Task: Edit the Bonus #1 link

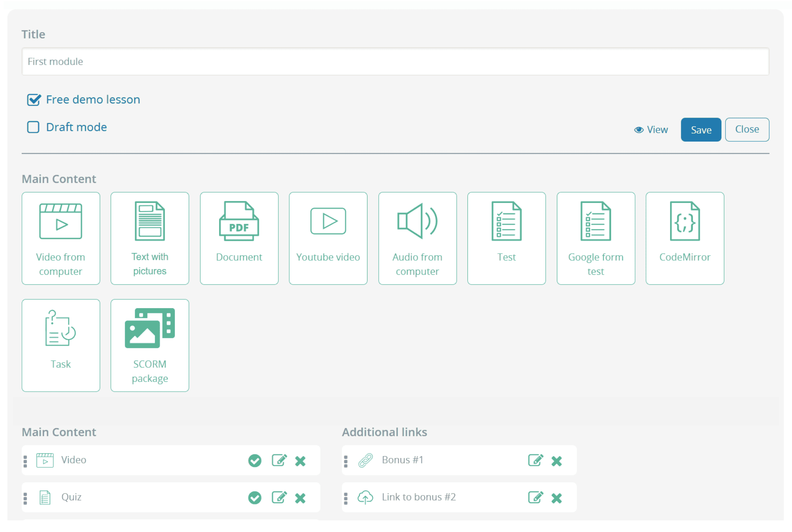Action: 535,460
